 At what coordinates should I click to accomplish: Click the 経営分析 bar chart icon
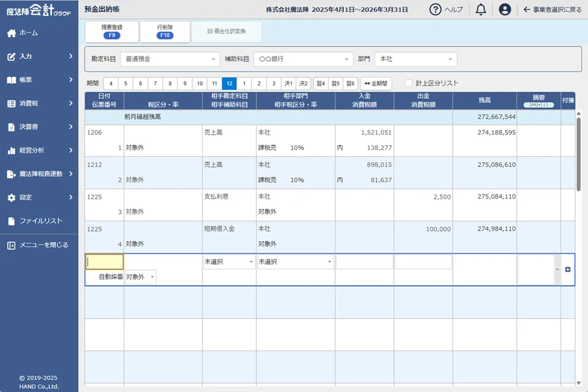[12, 150]
